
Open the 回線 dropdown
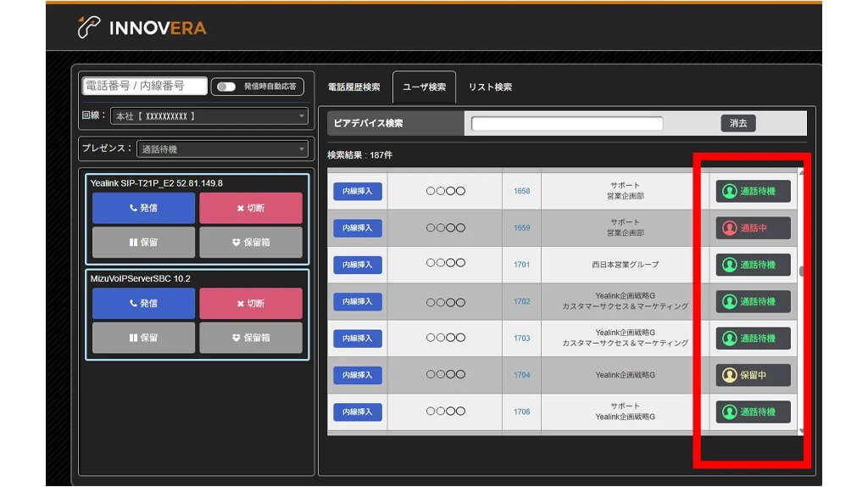209,115
